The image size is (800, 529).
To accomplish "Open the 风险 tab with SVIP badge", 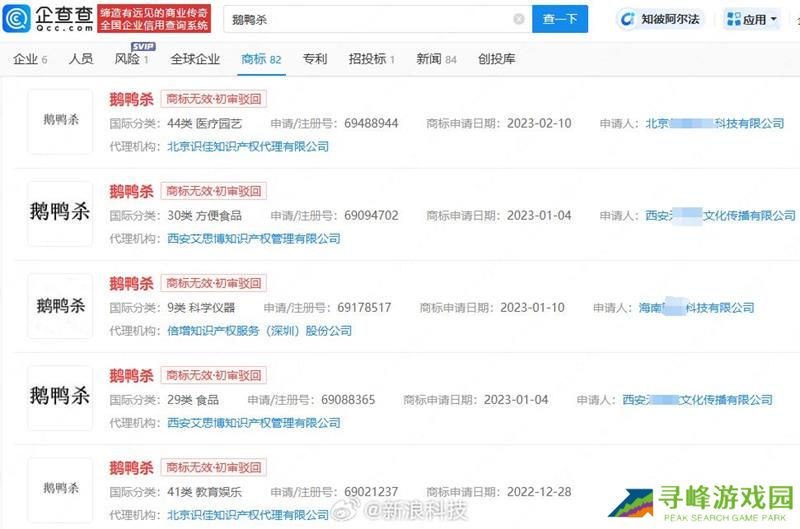I will (132, 59).
